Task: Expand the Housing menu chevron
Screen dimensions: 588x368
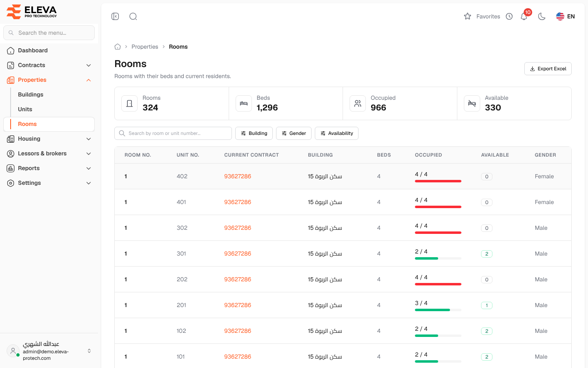Action: coord(89,139)
